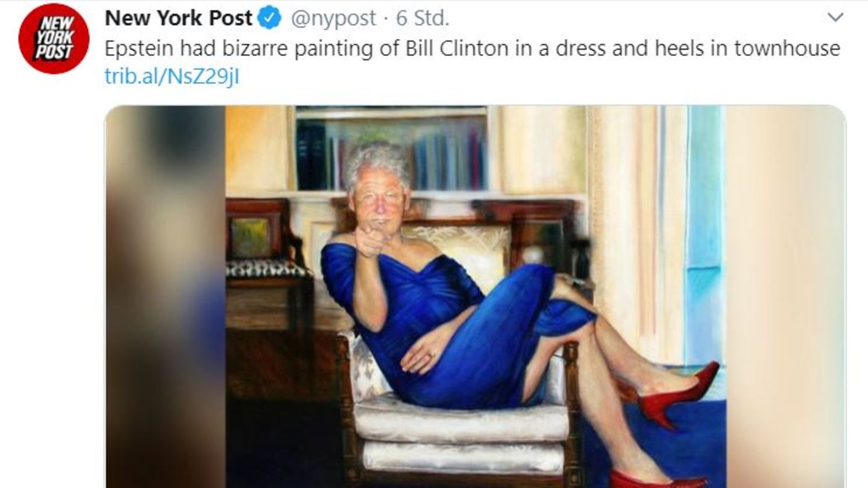
Task: Click the @nypost handle
Action: point(333,19)
